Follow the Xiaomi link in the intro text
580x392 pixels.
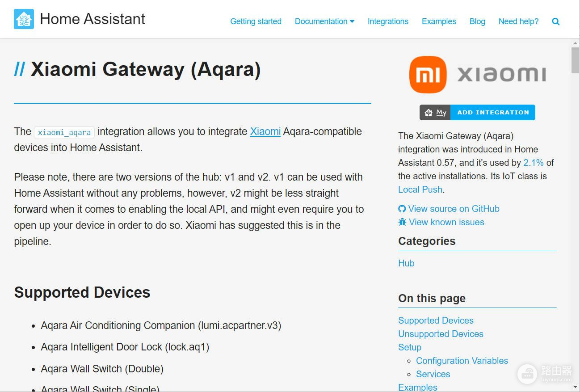(265, 131)
